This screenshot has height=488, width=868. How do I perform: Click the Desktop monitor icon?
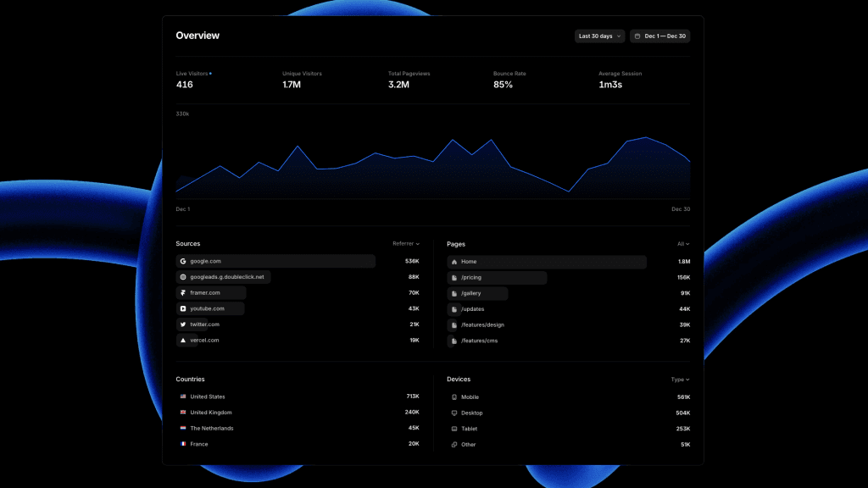pos(454,413)
